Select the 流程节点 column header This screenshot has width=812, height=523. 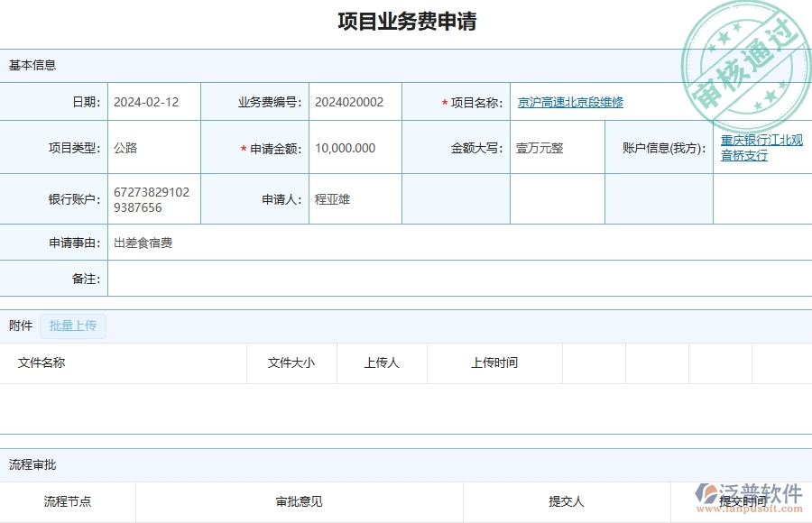click(68, 502)
